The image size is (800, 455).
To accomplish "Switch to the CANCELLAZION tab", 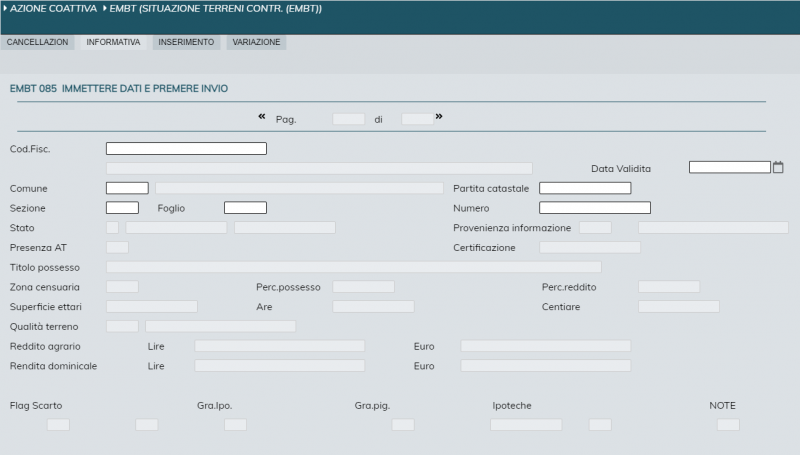I will pyautogui.click(x=37, y=43).
